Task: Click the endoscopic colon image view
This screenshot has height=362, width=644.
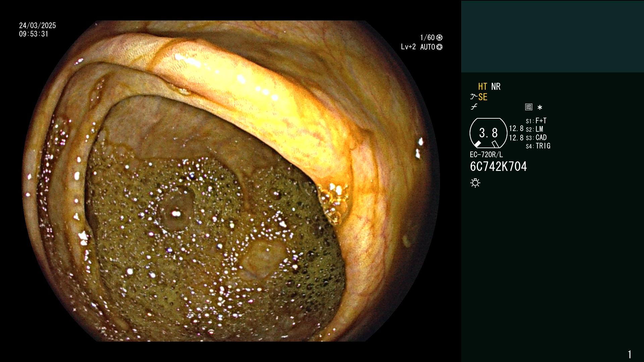Action: coord(231,181)
